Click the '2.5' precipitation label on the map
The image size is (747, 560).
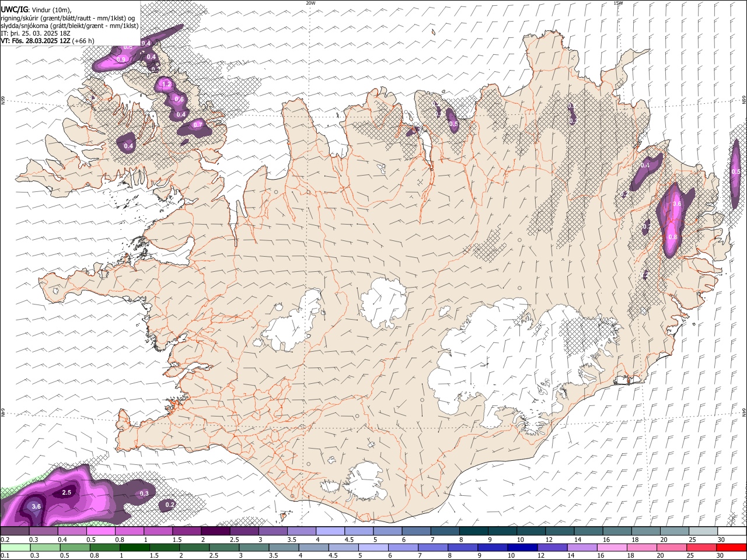(67, 492)
